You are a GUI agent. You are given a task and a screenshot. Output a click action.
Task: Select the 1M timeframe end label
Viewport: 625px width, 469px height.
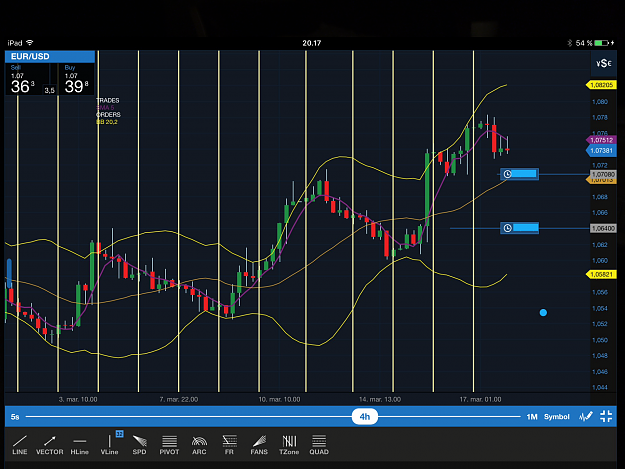tap(532, 416)
